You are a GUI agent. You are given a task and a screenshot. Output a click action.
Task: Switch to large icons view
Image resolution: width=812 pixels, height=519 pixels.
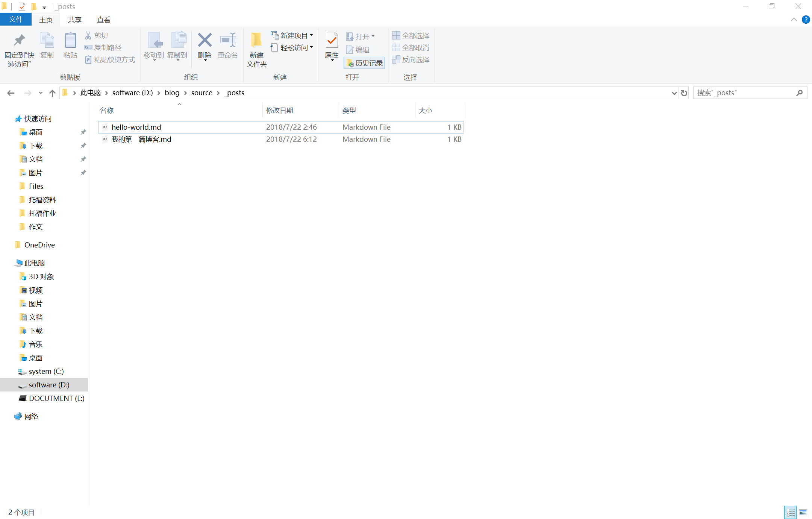pyautogui.click(x=803, y=512)
